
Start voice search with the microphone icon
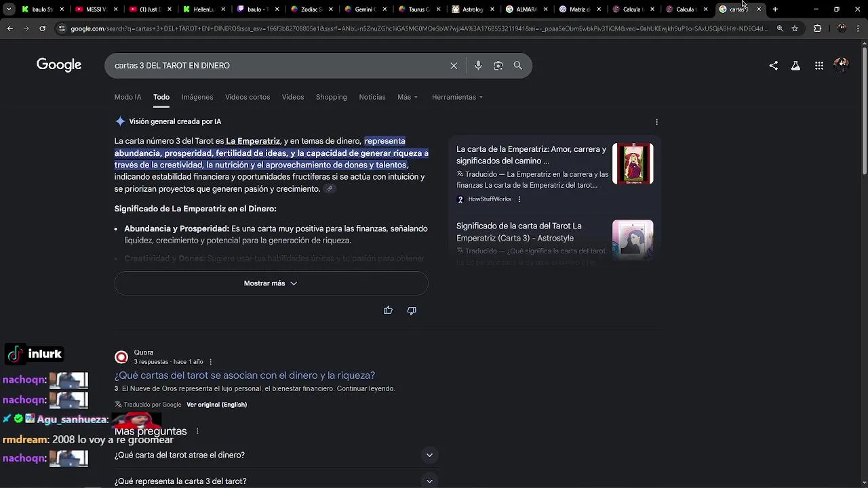click(478, 66)
